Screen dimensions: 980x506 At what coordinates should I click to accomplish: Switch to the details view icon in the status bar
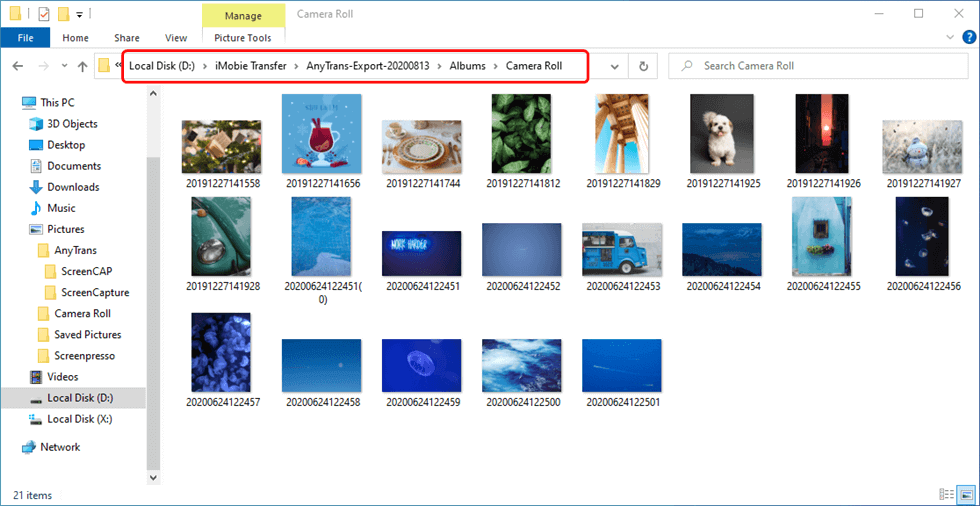click(x=946, y=495)
